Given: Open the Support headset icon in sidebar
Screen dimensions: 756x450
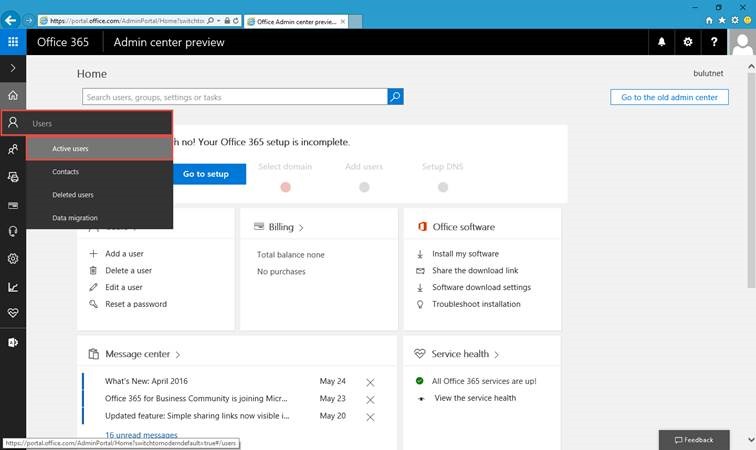Looking at the screenshot, I should pyautogui.click(x=13, y=232).
